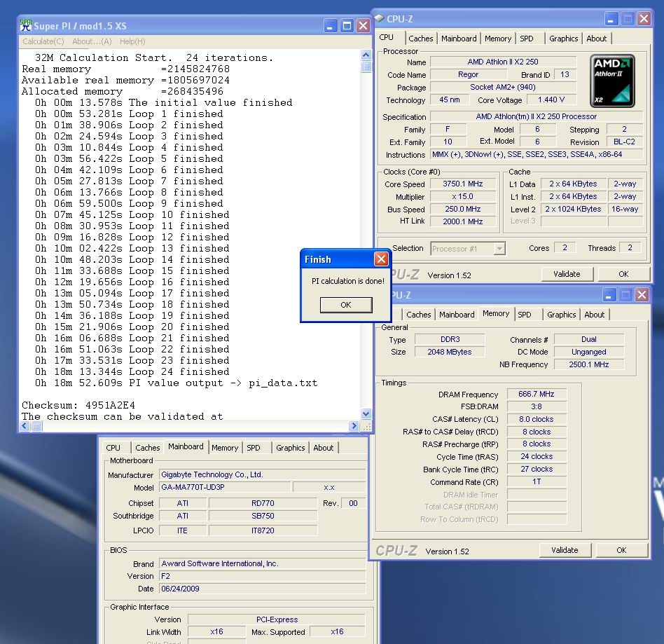Click the Super PI app icon in title bar

[x=26, y=25]
